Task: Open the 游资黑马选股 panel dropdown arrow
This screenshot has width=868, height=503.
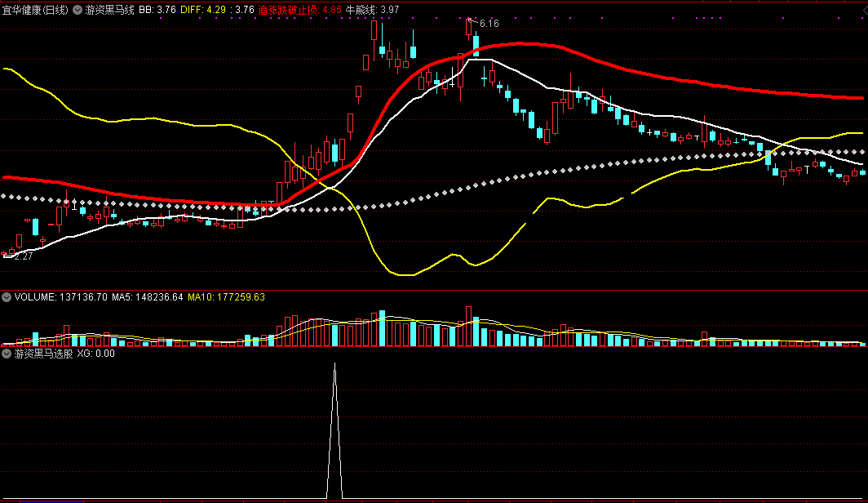Action: pos(7,354)
